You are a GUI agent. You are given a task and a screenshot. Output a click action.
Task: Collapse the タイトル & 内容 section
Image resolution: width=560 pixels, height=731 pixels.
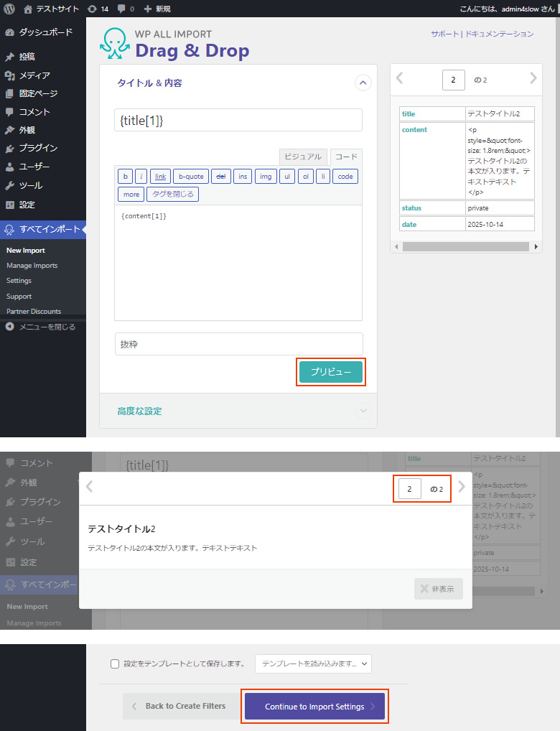(x=363, y=83)
